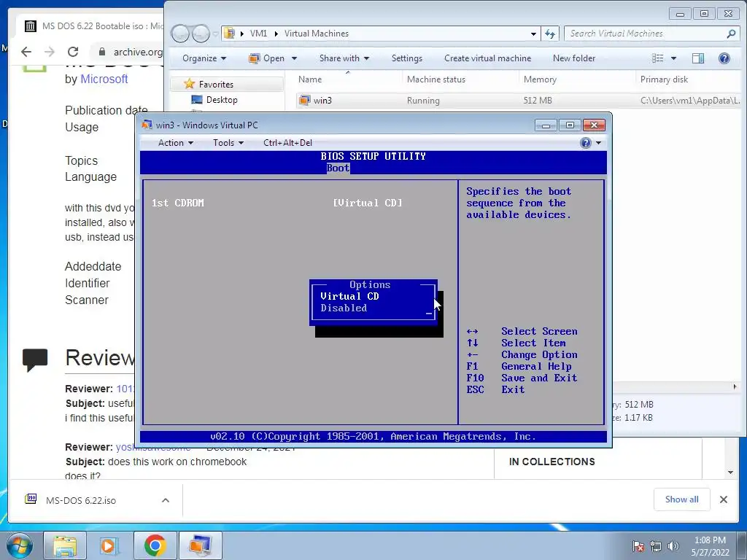Click the Reviews speech bubble icon
Viewport: 747px width, 560px height.
click(35, 359)
